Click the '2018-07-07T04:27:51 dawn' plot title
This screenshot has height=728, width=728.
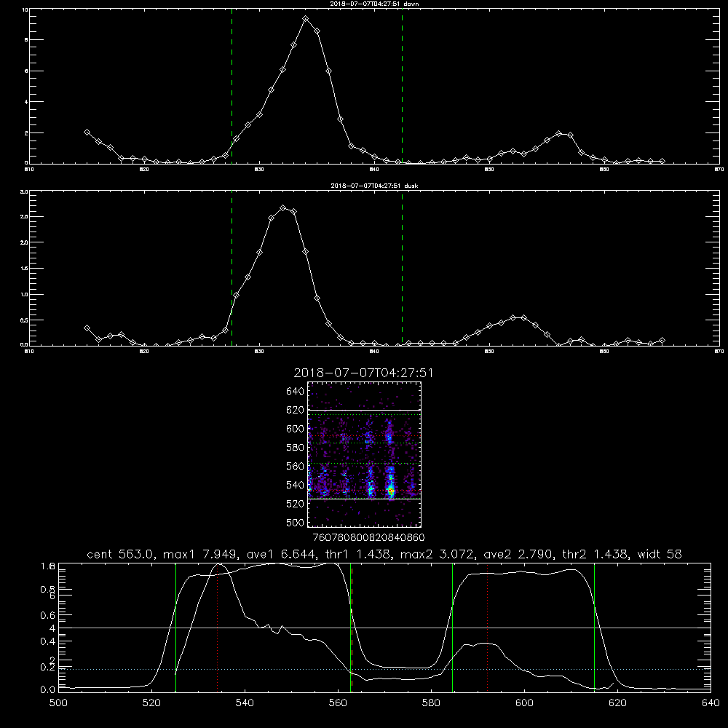pyautogui.click(x=374, y=4)
